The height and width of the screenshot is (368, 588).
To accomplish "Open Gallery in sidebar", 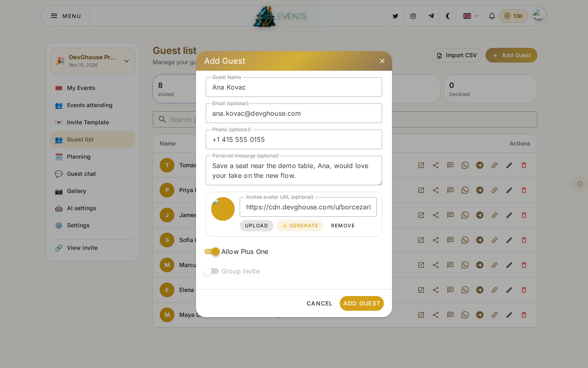I will pyautogui.click(x=93, y=191).
